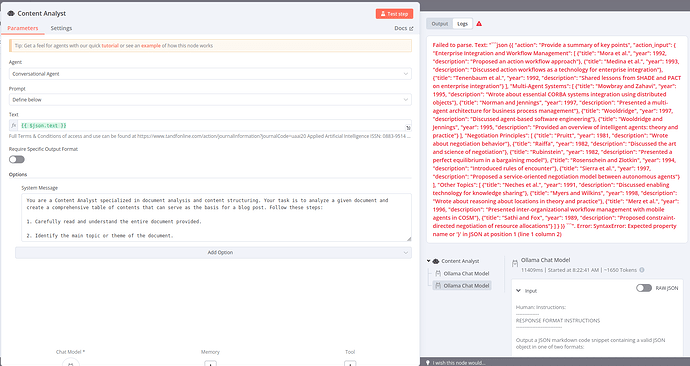Open the Prompt dropdown showing Define below
Viewport: 690px width, 366px height.
coord(210,99)
